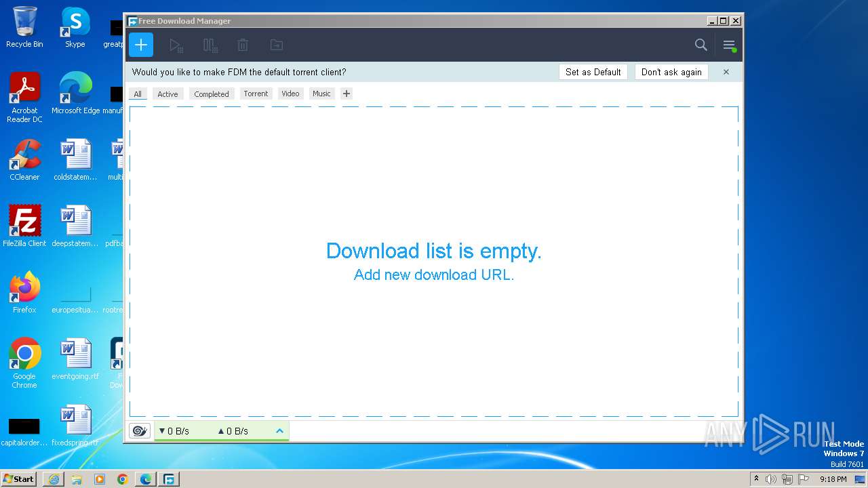The width and height of the screenshot is (868, 488).
Task: Click the Delete trash icon in toolbar
Action: pyautogui.click(x=243, y=45)
